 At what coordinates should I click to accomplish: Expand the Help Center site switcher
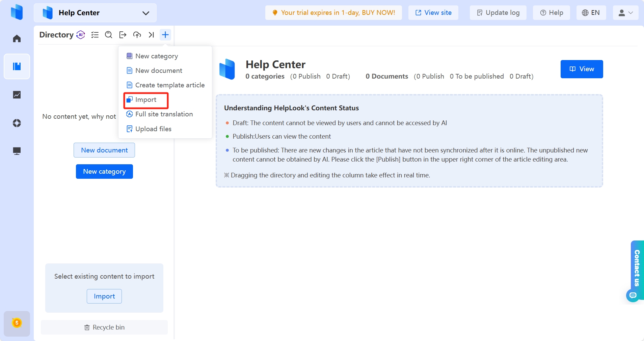[145, 13]
